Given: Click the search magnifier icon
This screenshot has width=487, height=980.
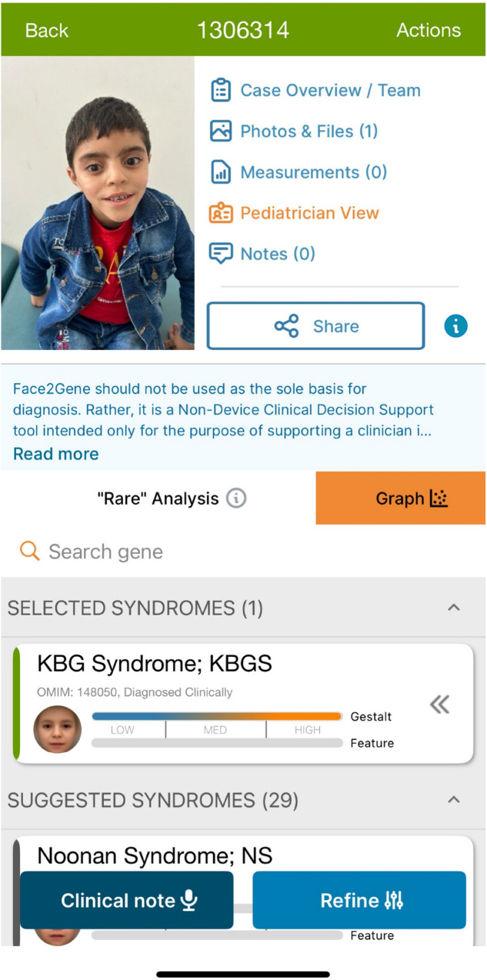Looking at the screenshot, I should 29,551.
